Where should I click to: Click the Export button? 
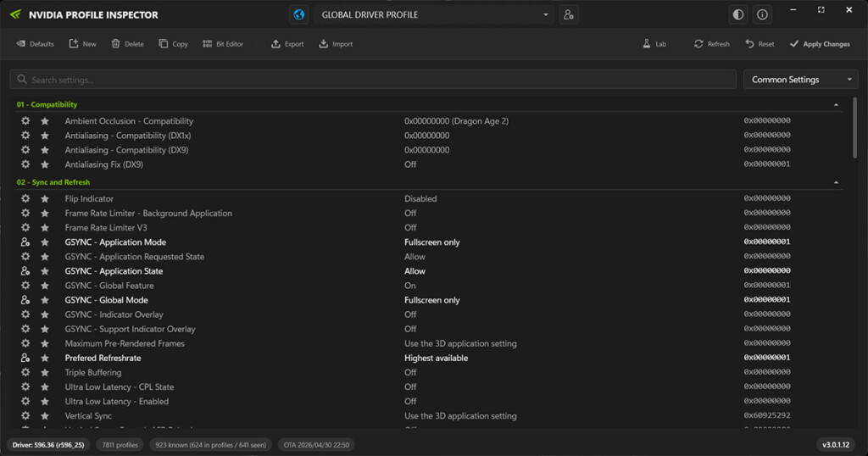[x=287, y=44]
